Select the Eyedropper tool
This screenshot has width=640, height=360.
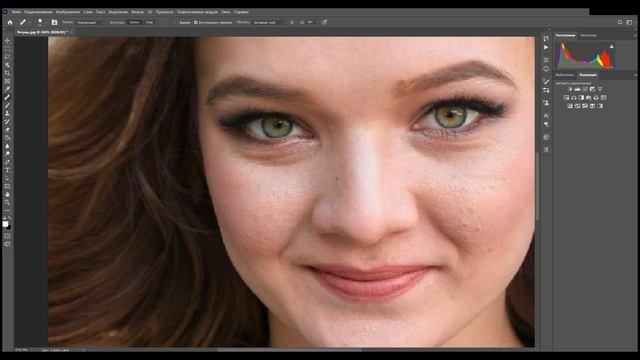[x=7, y=89]
